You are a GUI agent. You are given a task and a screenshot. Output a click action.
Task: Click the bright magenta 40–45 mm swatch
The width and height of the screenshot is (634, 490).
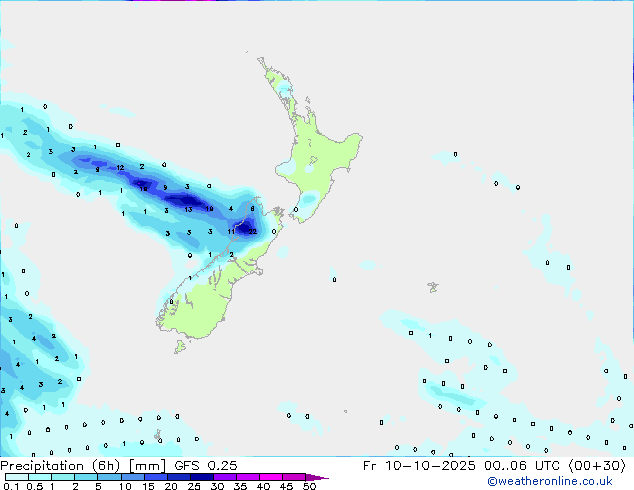point(271,477)
